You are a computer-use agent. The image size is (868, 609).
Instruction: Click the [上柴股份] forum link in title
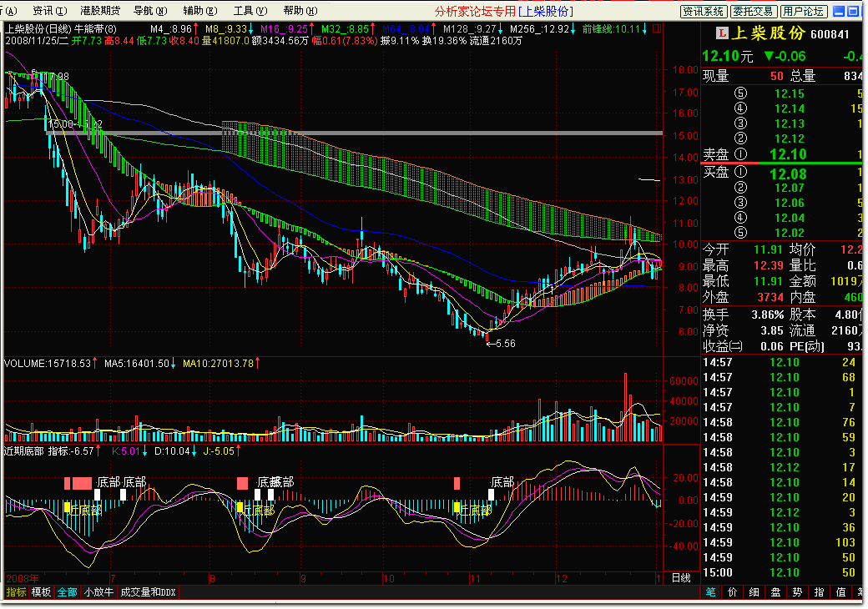click(x=546, y=12)
